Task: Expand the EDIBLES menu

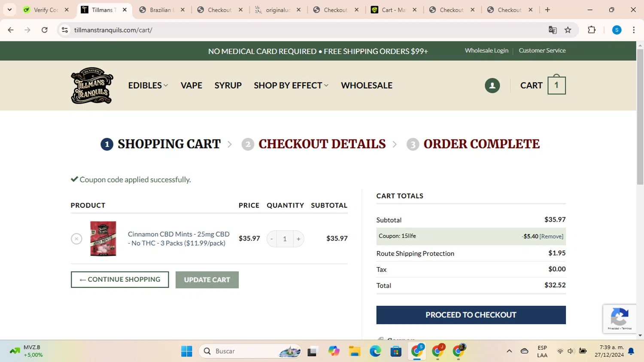Action: 148,85
